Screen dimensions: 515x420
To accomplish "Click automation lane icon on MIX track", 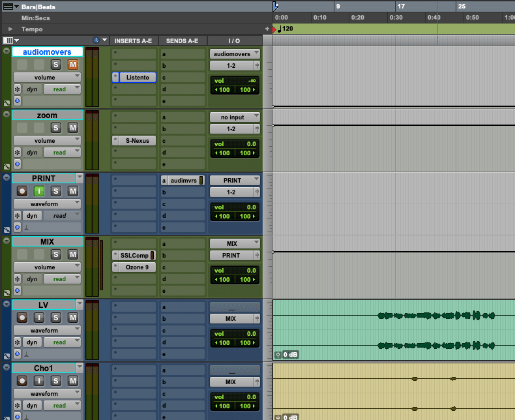I will (7, 293).
